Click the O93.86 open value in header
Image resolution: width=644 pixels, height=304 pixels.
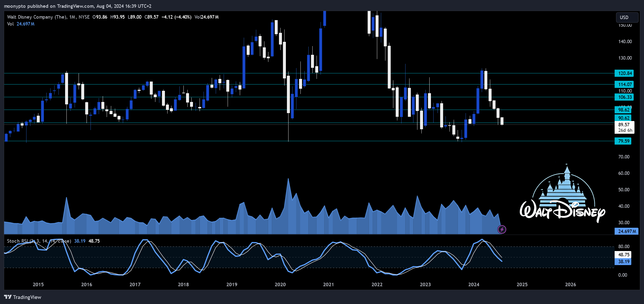pos(100,17)
